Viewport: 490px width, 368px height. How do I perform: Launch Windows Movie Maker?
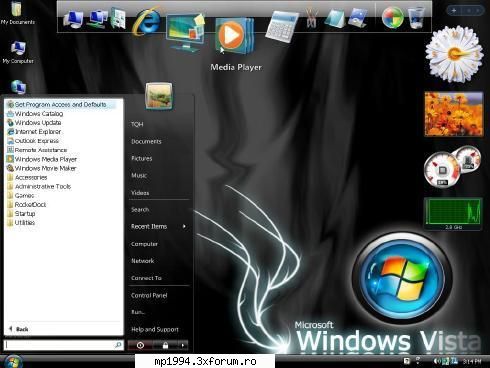click(x=42, y=168)
